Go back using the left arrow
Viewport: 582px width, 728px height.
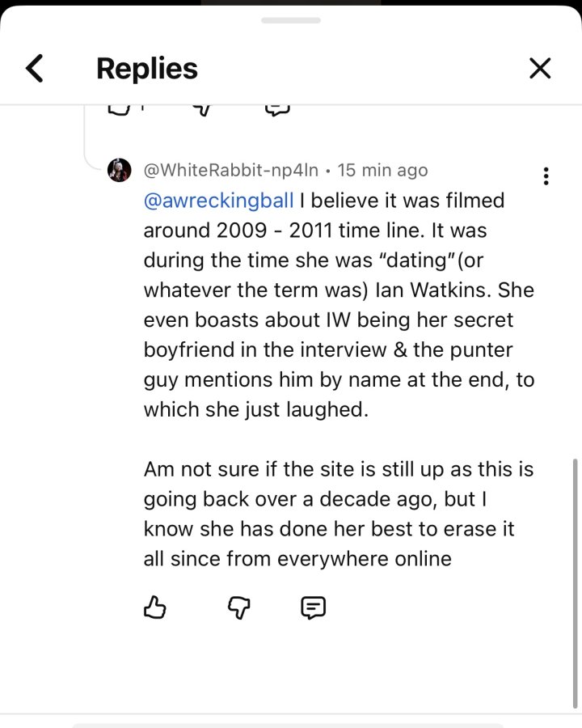(x=34, y=68)
